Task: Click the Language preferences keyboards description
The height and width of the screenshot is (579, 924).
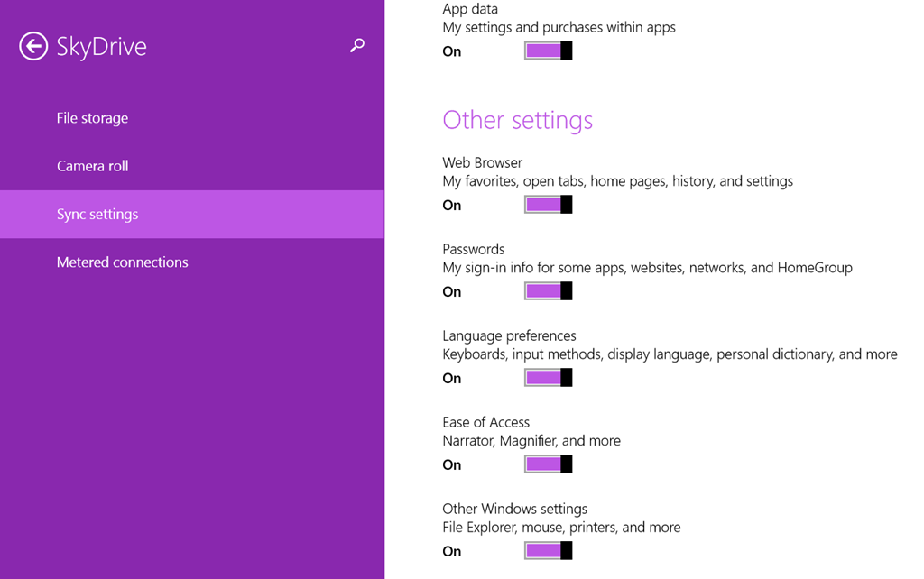Action: coord(670,354)
